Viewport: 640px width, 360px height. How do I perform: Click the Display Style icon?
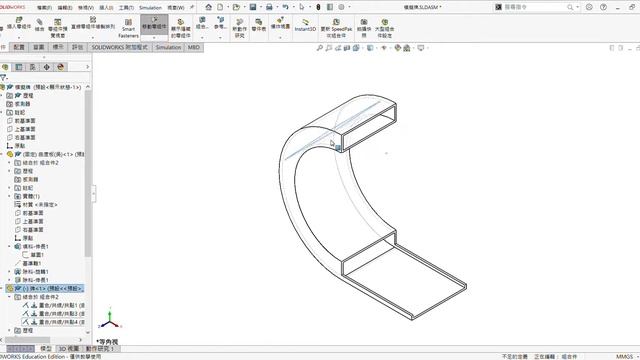(370, 48)
